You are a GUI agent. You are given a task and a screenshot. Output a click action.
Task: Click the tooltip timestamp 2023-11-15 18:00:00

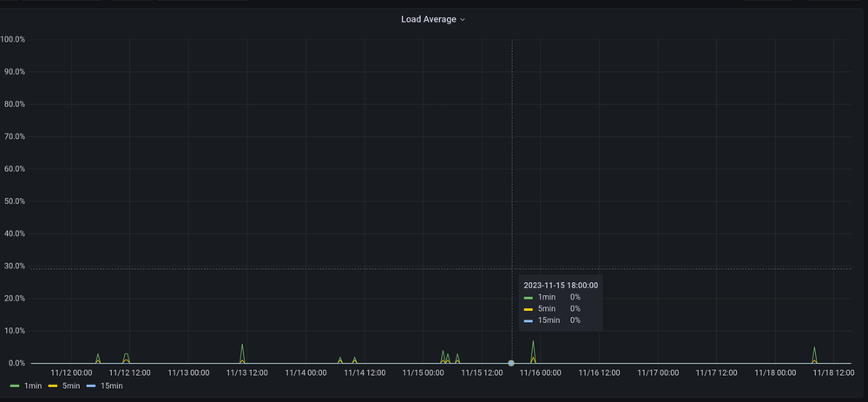pos(561,286)
